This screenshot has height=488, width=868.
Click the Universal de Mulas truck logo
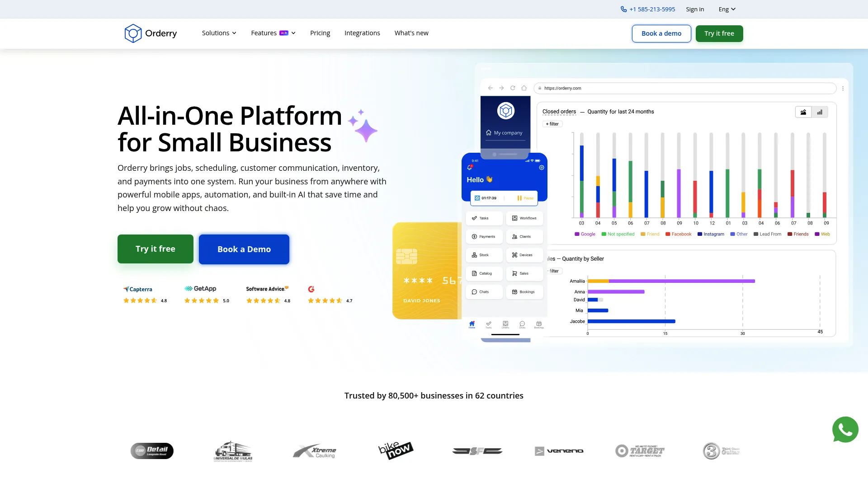233,451
